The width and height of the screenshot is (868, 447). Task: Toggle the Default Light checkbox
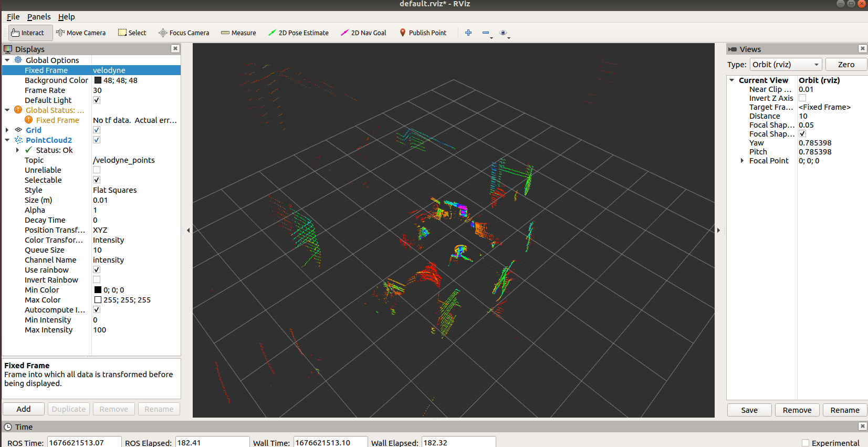[x=97, y=100]
